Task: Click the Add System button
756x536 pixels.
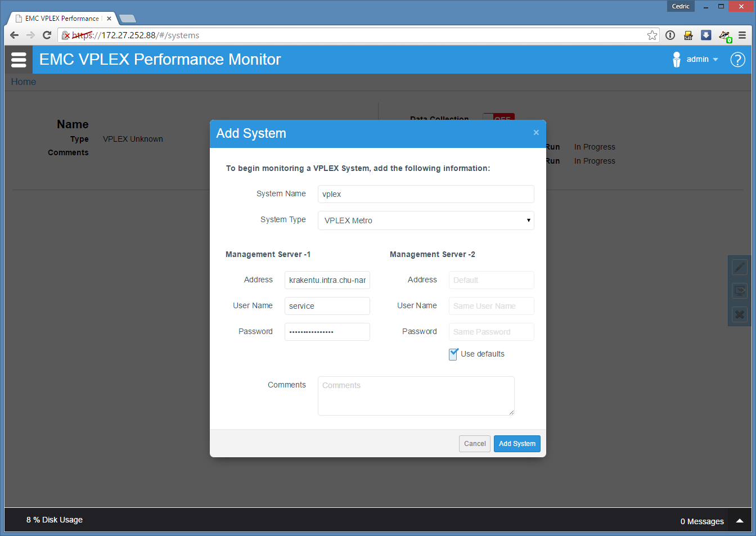Action: click(517, 444)
